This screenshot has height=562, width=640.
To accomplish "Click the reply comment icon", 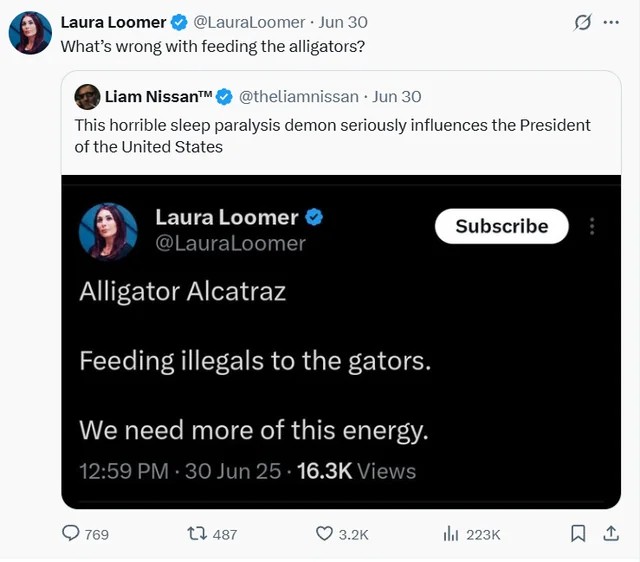I will [x=71, y=534].
